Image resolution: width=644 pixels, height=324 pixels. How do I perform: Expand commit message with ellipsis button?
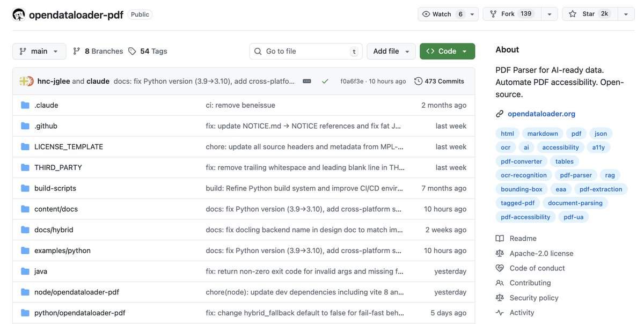point(307,81)
